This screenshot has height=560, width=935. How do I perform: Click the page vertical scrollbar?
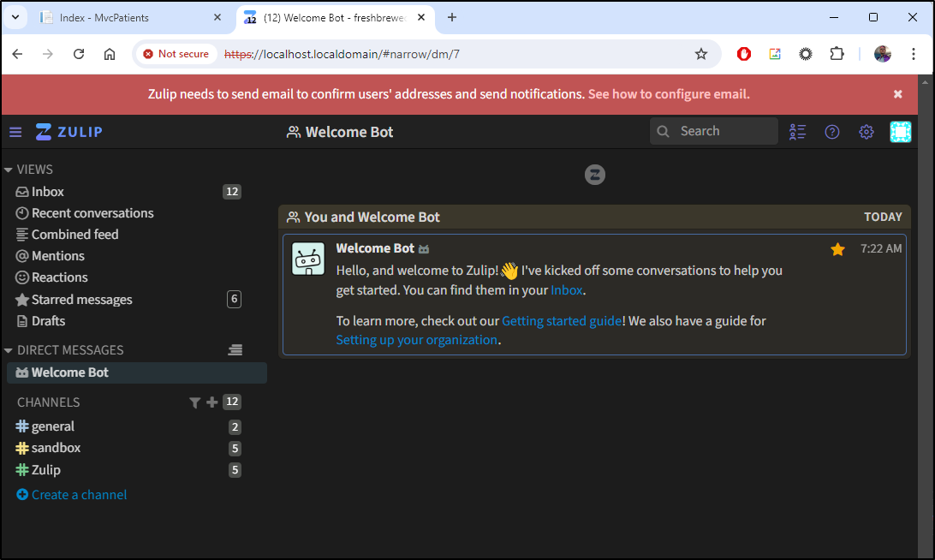[926, 316]
